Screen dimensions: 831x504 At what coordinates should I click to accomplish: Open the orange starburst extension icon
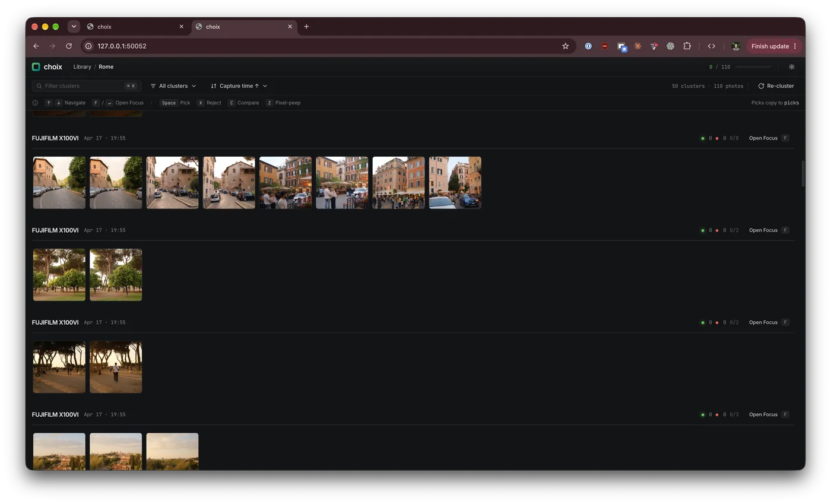click(637, 46)
